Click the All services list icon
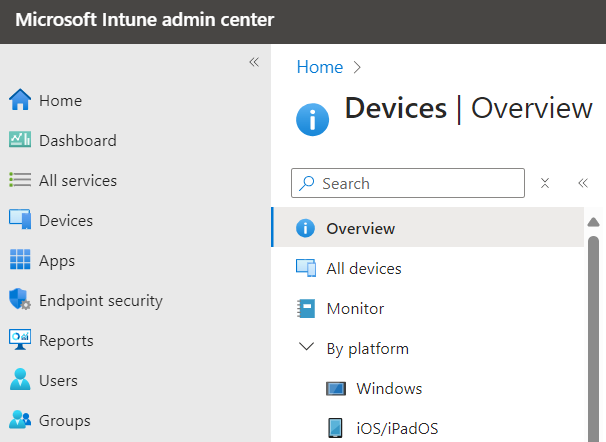The width and height of the screenshot is (606, 442). pyautogui.click(x=20, y=180)
